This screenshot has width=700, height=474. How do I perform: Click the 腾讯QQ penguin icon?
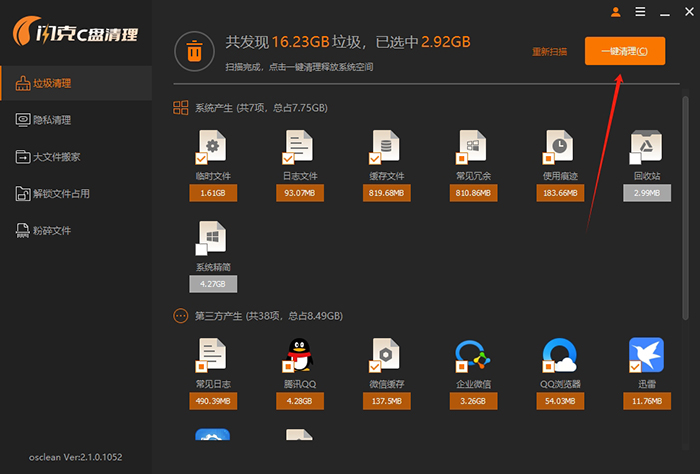[x=300, y=354]
